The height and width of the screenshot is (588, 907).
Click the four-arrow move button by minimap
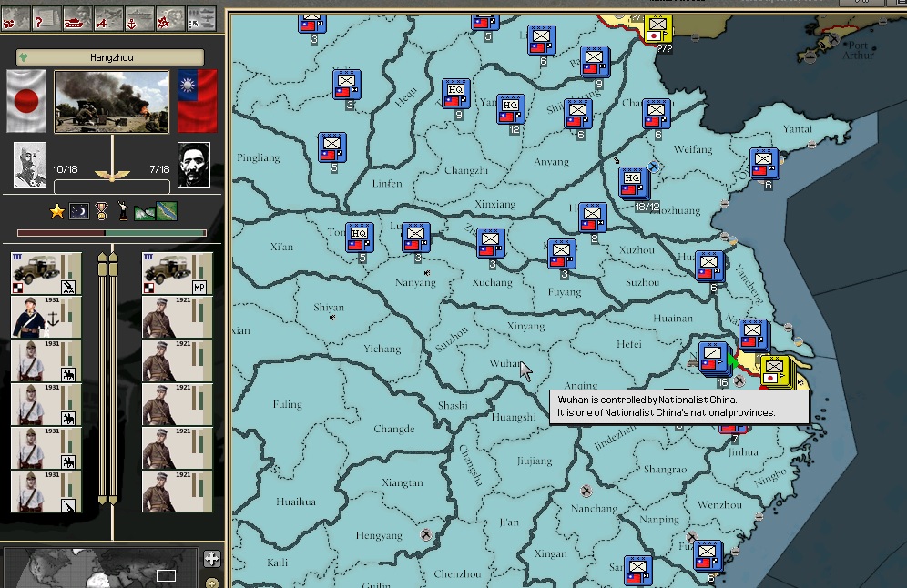point(211,559)
